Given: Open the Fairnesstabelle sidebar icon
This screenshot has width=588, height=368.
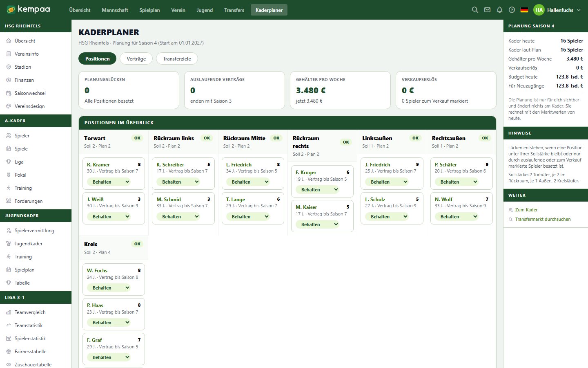Looking at the screenshot, I should [9, 352].
